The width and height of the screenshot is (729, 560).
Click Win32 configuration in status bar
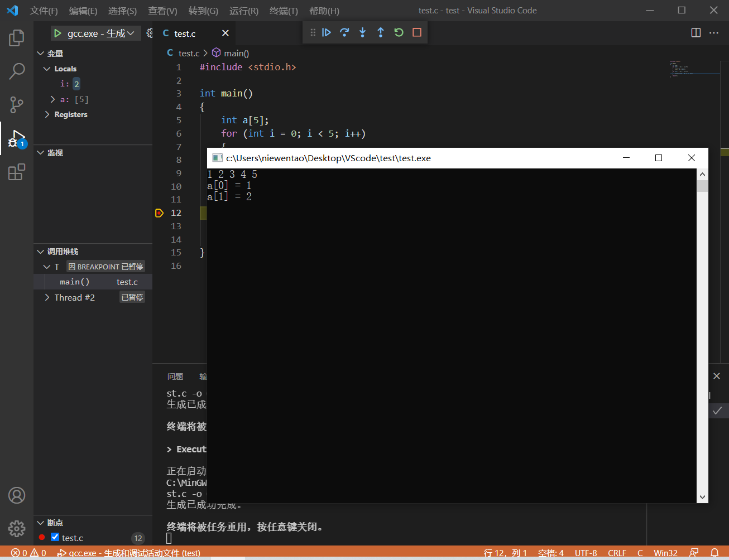click(665, 553)
